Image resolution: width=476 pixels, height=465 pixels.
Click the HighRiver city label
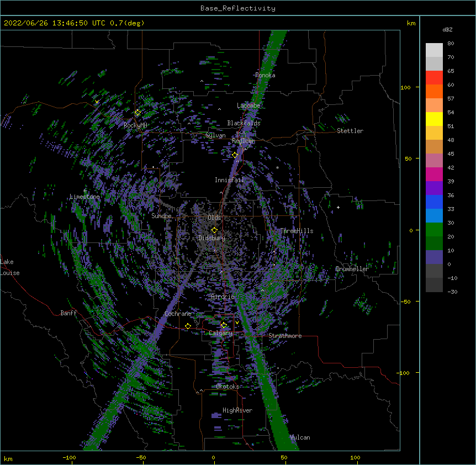point(237,410)
